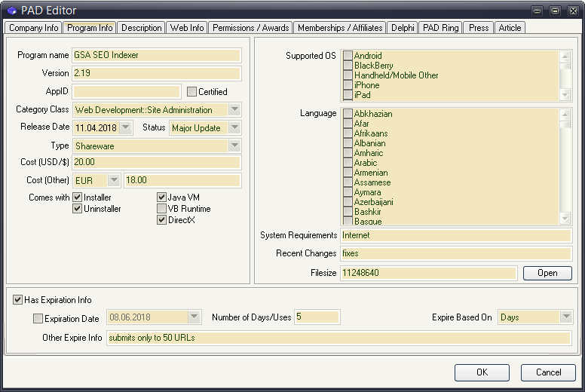585x392 pixels.
Task: Enable the VB Runtime checkbox
Action: (x=161, y=208)
